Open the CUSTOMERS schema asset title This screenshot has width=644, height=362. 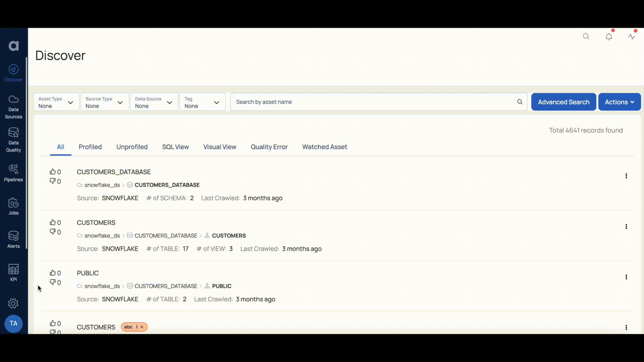(x=96, y=223)
